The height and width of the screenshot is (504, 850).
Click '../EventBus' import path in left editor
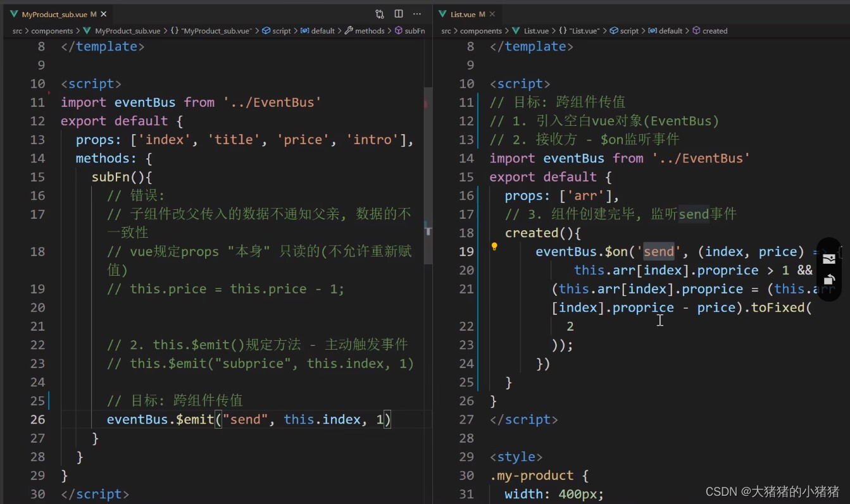[272, 102]
